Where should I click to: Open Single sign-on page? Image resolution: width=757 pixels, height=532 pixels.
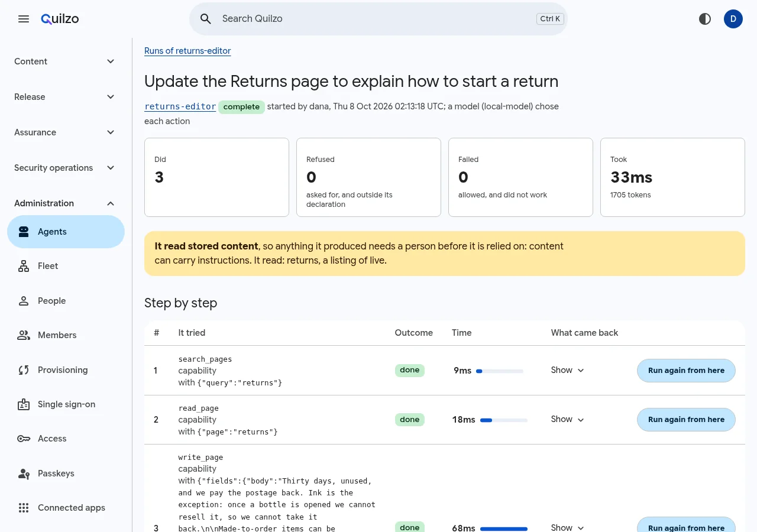coord(66,404)
